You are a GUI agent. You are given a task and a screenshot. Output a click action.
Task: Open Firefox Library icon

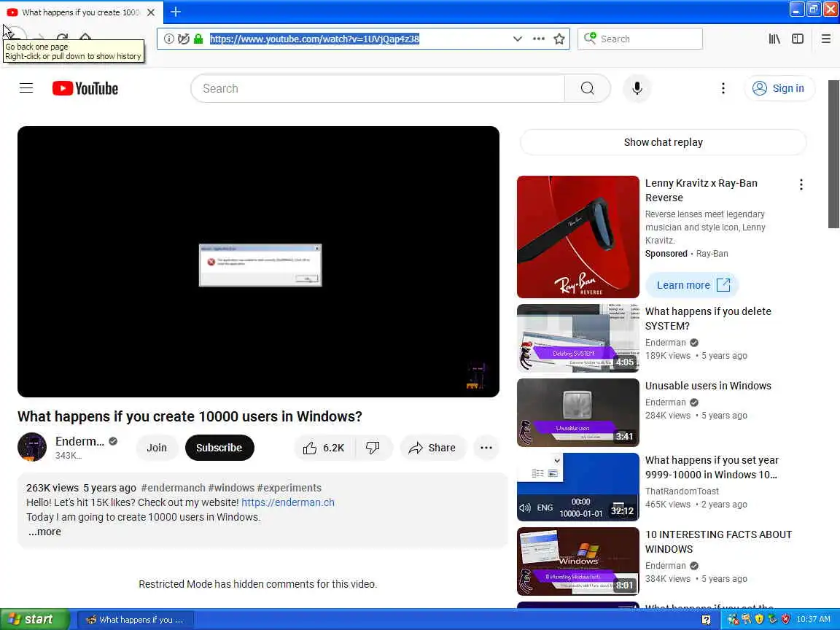pyautogui.click(x=774, y=39)
